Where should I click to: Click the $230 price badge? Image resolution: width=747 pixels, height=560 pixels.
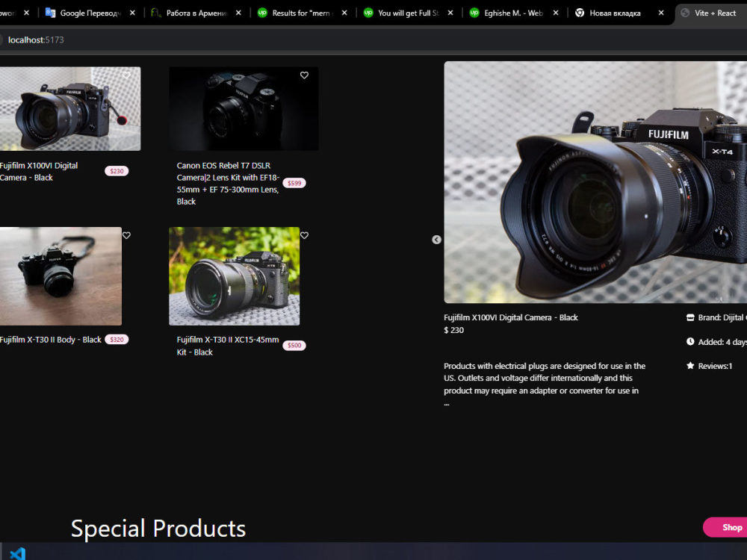(117, 171)
